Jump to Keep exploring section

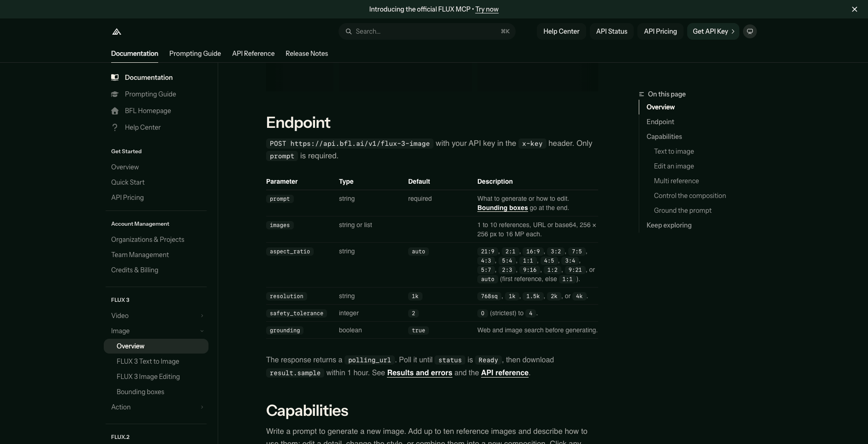click(x=669, y=225)
